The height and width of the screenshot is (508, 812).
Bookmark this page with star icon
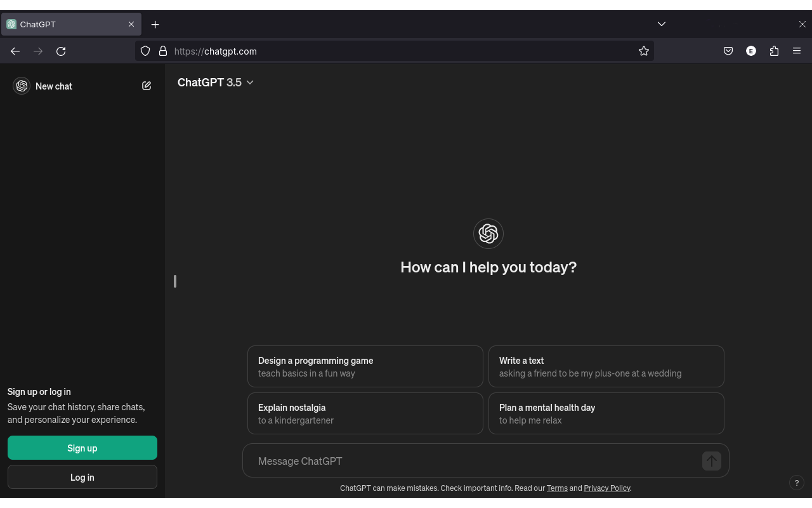pos(644,51)
